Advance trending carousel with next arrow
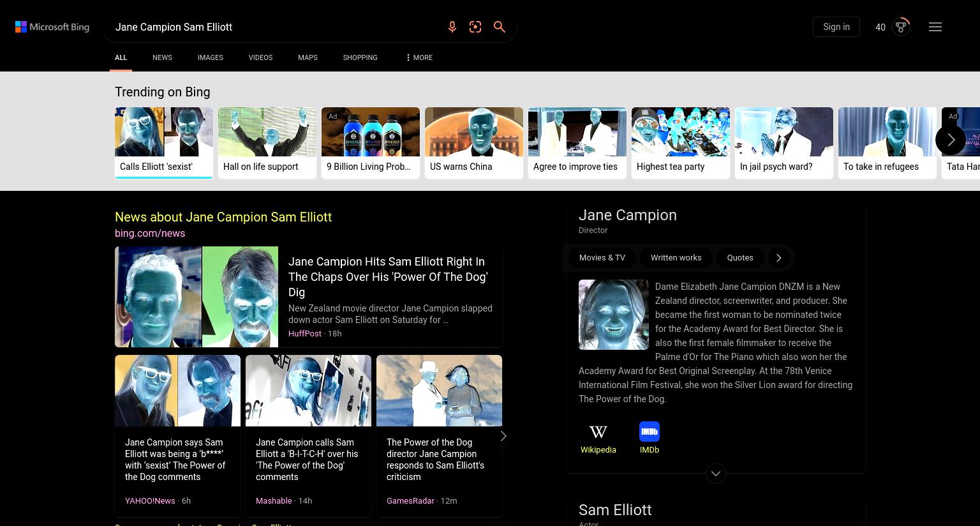Screen dimensions: 980x526 [951, 140]
